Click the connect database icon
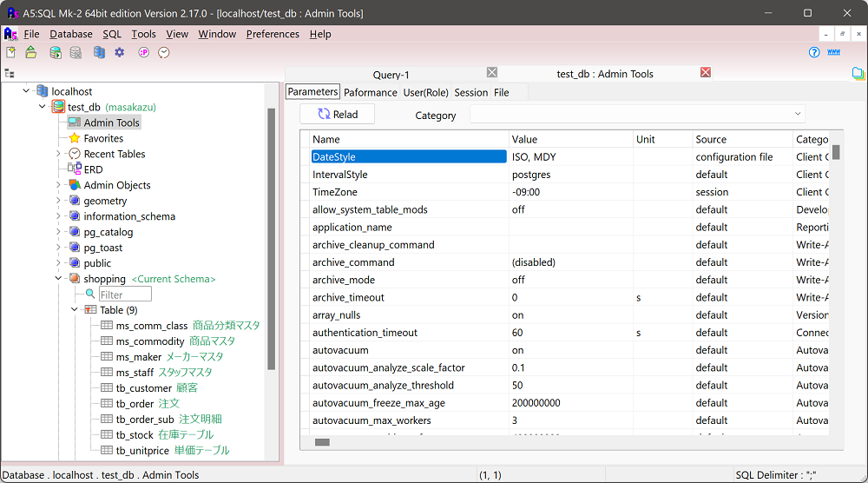 pos(56,53)
